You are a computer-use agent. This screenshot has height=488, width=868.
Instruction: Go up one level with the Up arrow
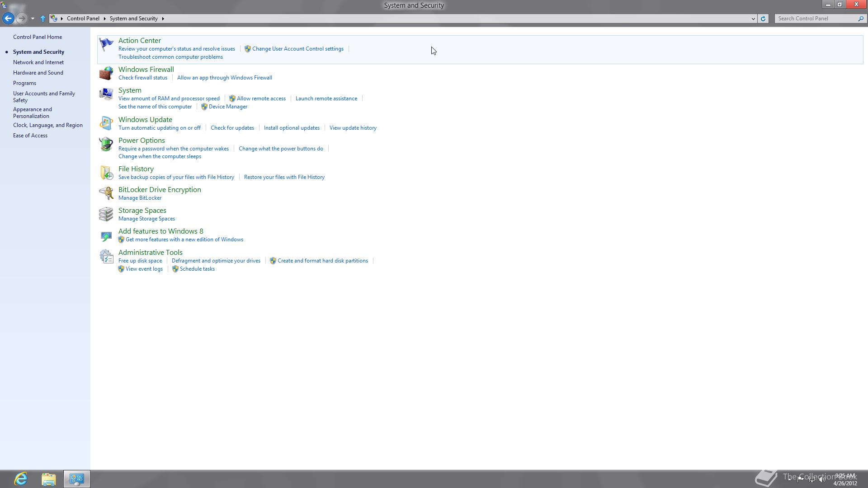43,19
